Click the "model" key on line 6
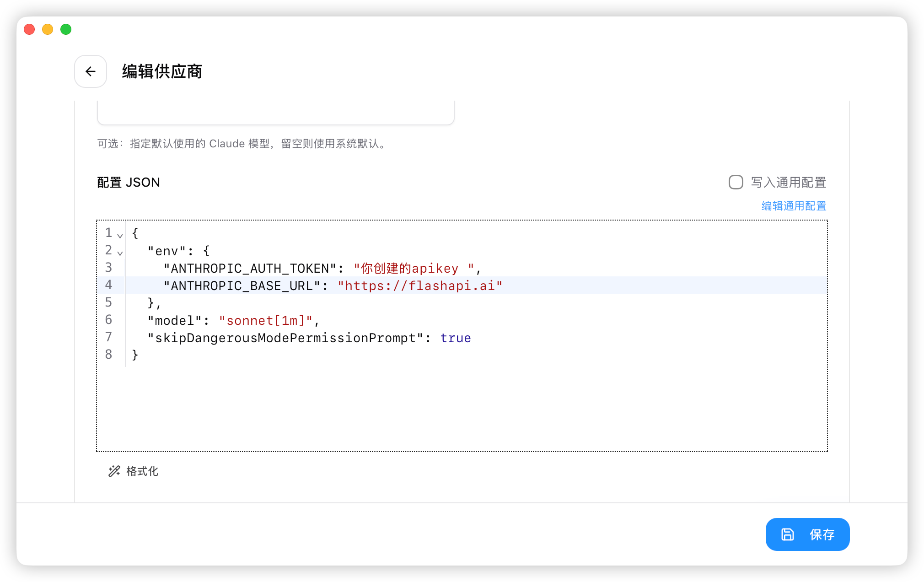Image resolution: width=924 pixels, height=582 pixels. point(175,321)
